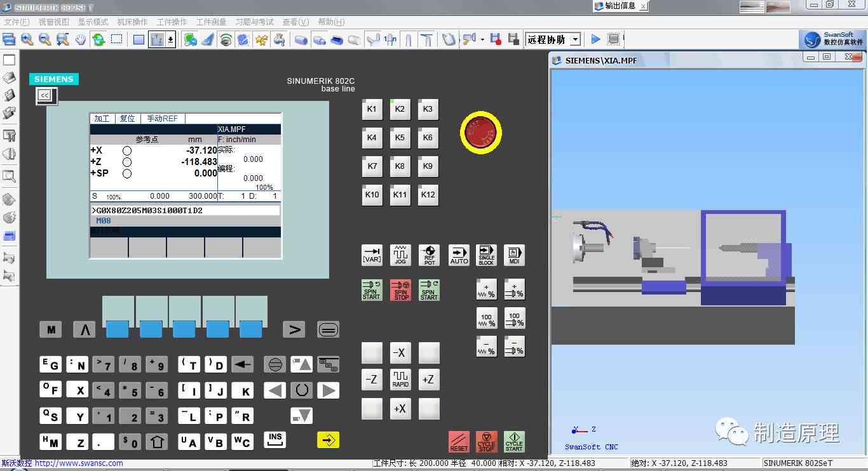
Task: Click the spindle override 100% key
Action: tap(514, 318)
